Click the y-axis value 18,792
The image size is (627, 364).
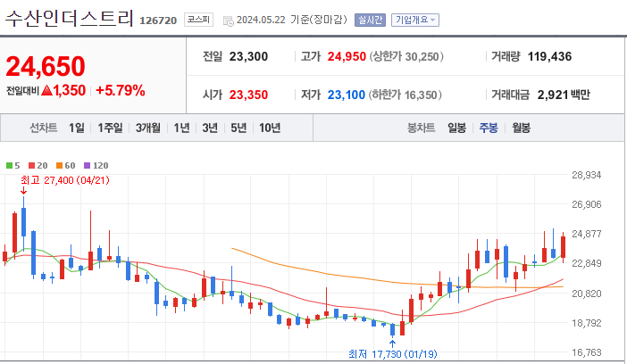[x=587, y=323]
